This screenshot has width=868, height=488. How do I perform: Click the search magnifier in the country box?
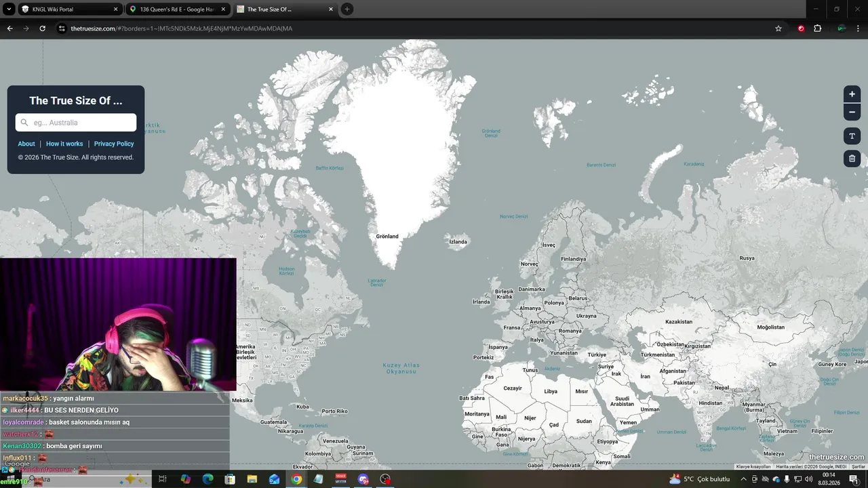tap(24, 123)
